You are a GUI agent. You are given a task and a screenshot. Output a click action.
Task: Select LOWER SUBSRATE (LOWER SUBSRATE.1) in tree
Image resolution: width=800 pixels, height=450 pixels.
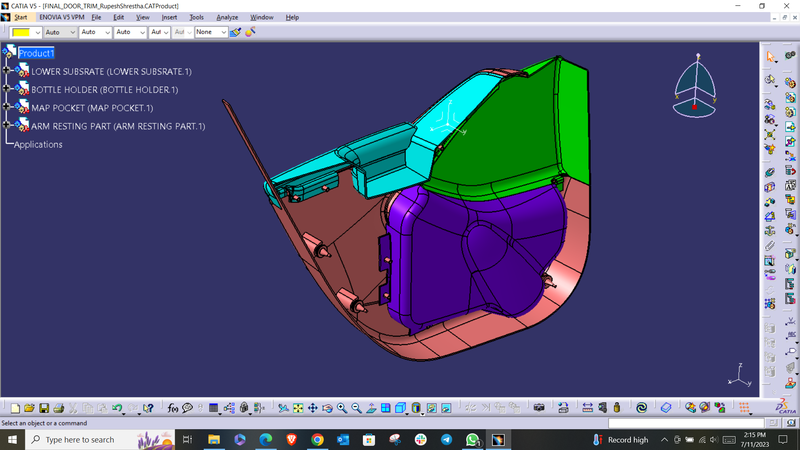pos(111,71)
